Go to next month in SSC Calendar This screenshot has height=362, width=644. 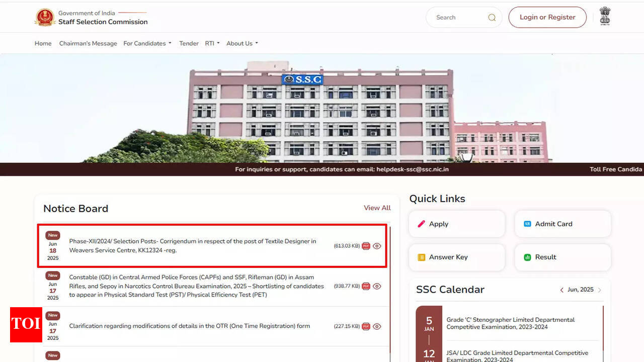pyautogui.click(x=600, y=290)
